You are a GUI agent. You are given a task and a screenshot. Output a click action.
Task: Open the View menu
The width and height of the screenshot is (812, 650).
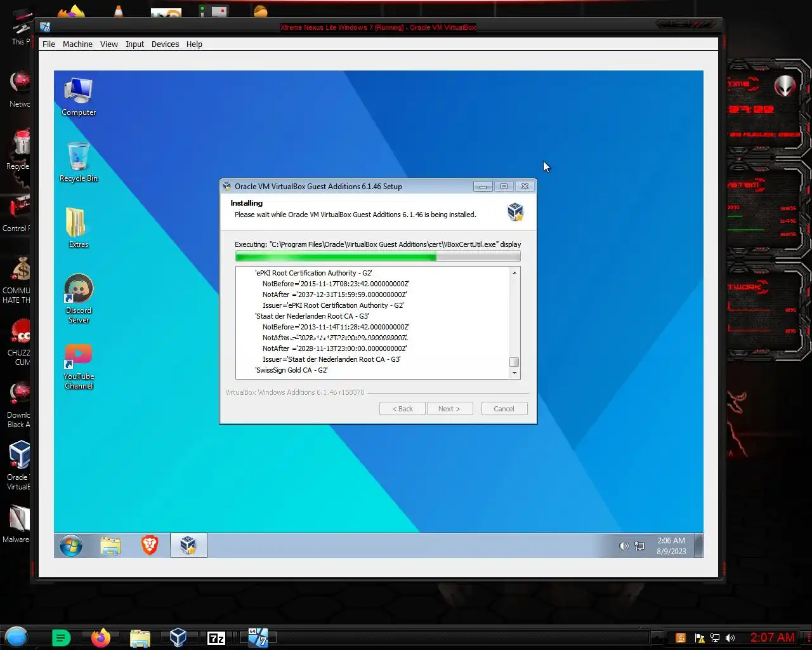point(109,44)
